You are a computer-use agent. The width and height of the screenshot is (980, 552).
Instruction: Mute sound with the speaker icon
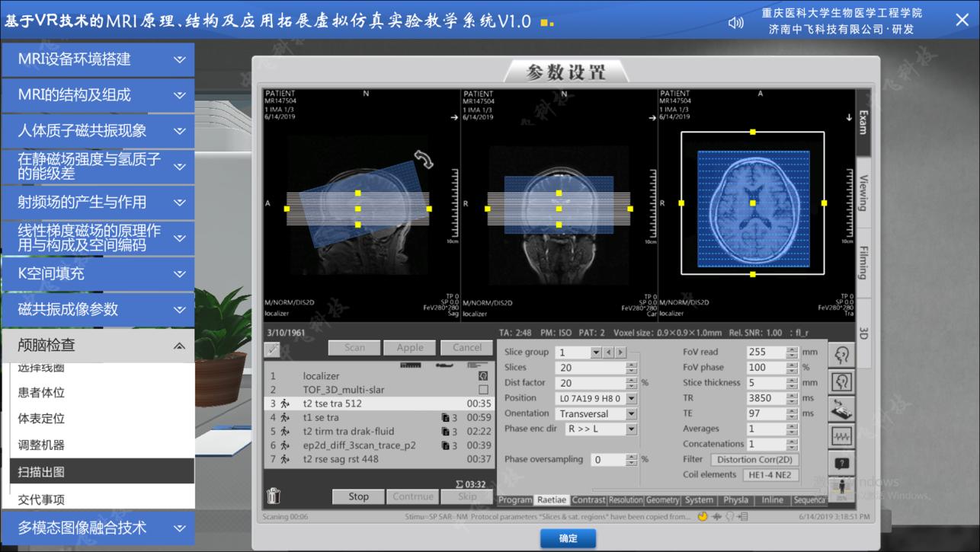(x=735, y=22)
